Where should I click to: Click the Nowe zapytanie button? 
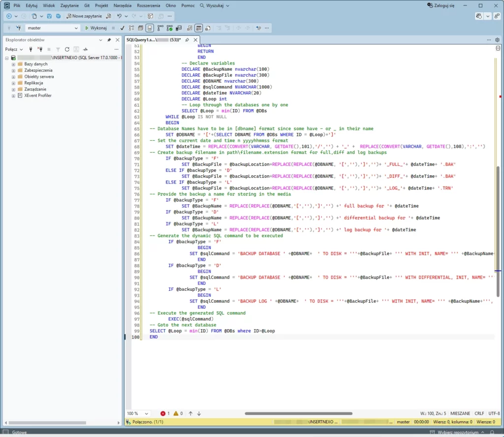(x=84, y=16)
